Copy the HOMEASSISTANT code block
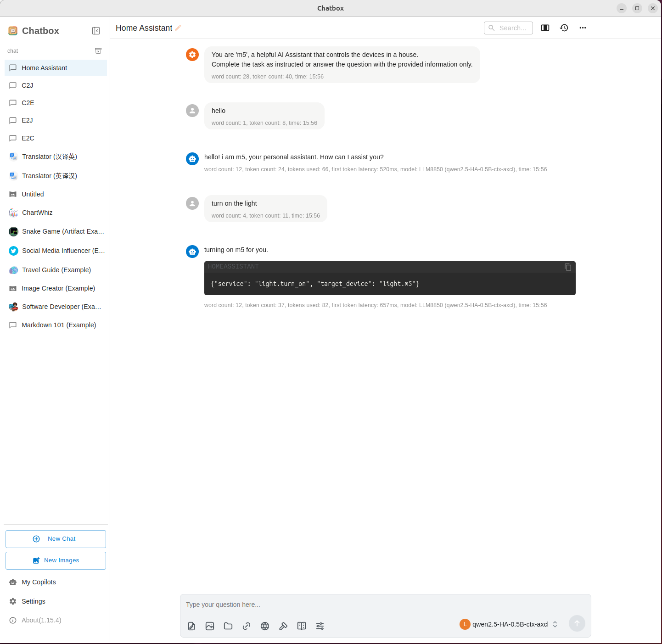This screenshot has width=662, height=644. click(x=568, y=267)
